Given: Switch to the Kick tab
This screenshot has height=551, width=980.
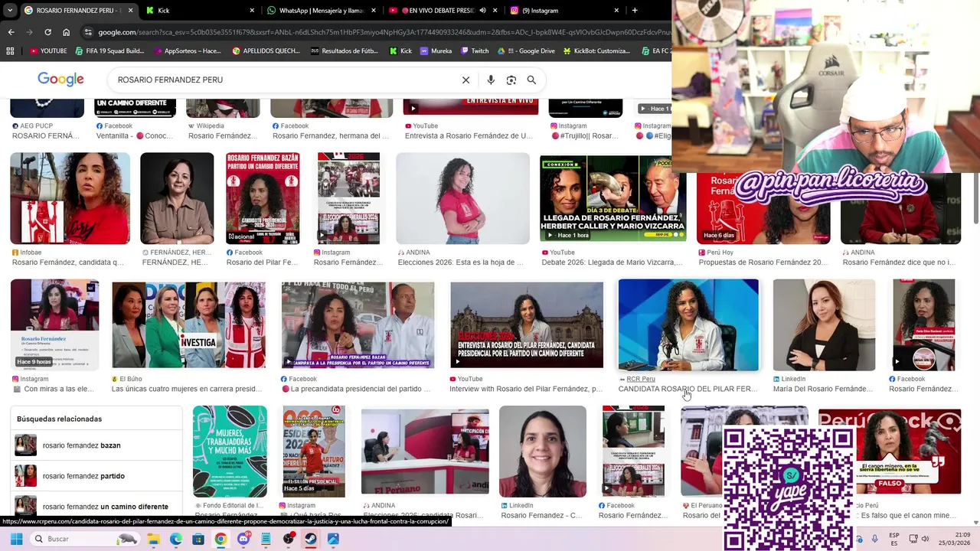Looking at the screenshot, I should (199, 11).
